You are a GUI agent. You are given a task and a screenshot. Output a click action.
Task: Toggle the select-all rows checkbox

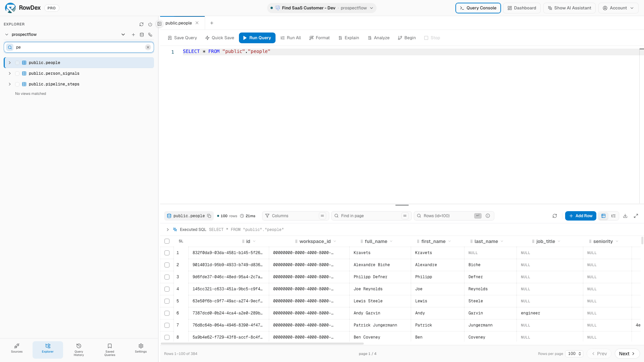[x=167, y=241]
